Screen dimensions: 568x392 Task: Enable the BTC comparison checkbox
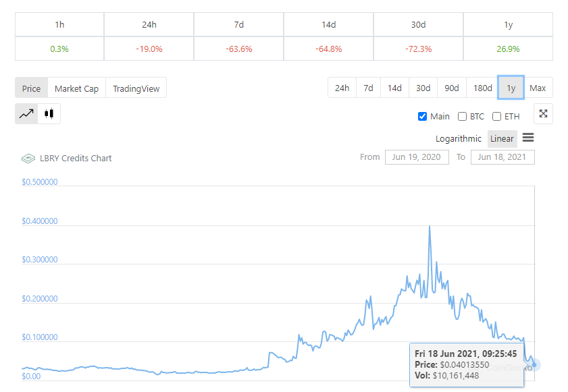coord(462,117)
